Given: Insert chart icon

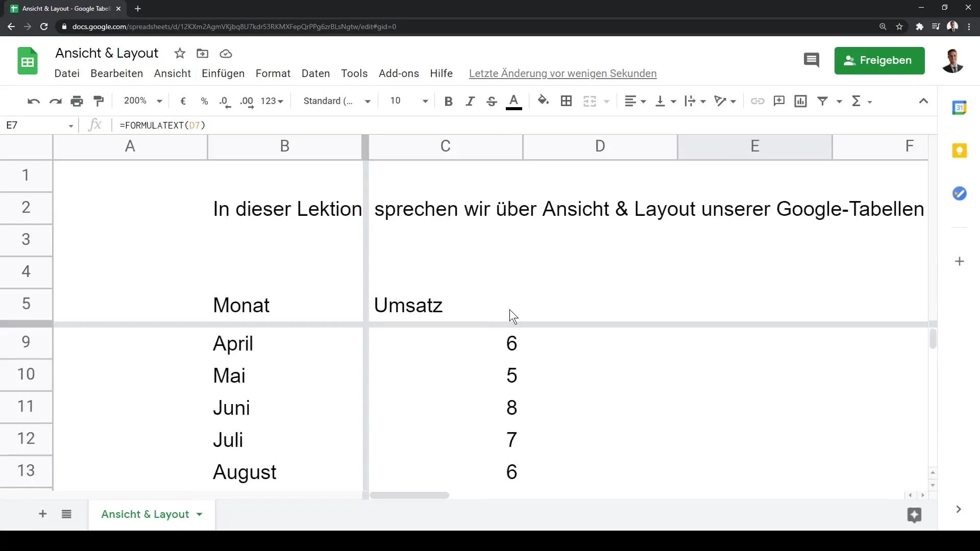Looking at the screenshot, I should click(800, 101).
